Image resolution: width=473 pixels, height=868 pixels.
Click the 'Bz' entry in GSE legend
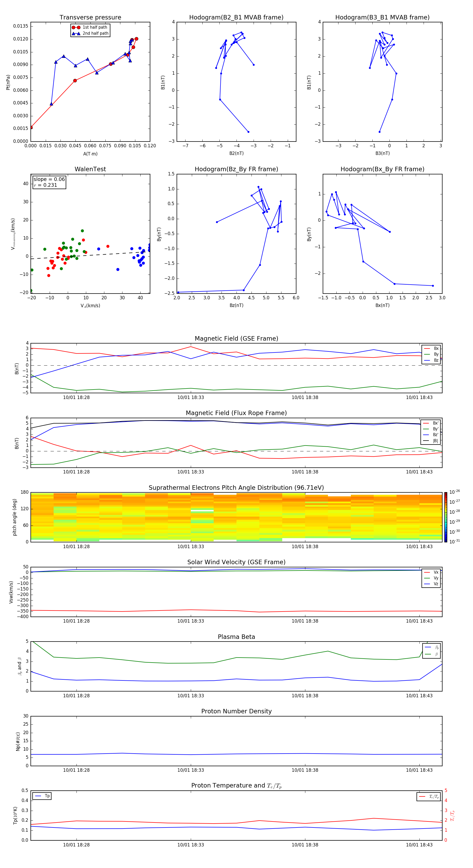(431, 360)
